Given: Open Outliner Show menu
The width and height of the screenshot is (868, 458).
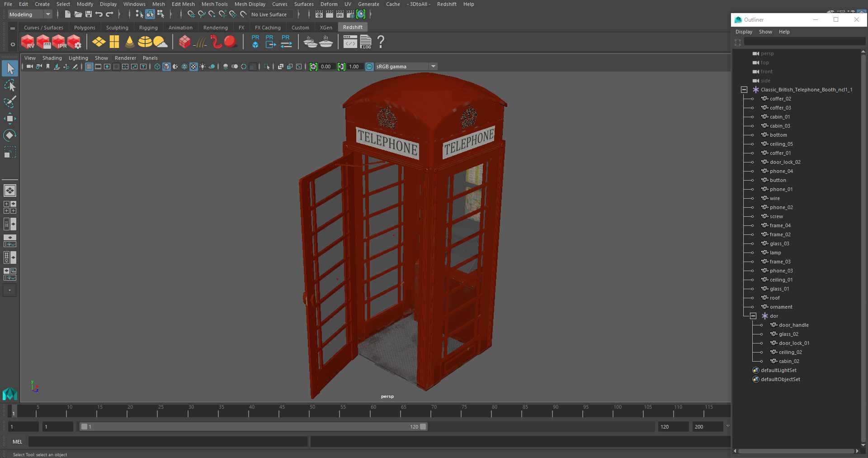Looking at the screenshot, I should (x=765, y=32).
